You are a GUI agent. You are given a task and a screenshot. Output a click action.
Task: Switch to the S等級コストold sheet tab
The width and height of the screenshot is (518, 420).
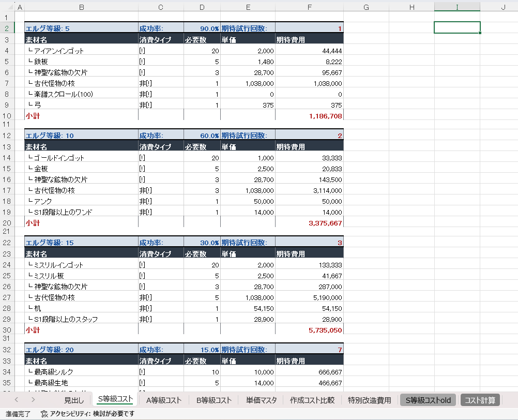[428, 400]
